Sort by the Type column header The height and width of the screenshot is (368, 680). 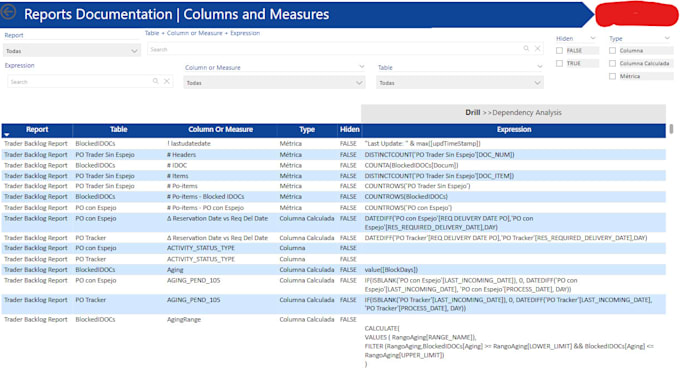click(307, 129)
